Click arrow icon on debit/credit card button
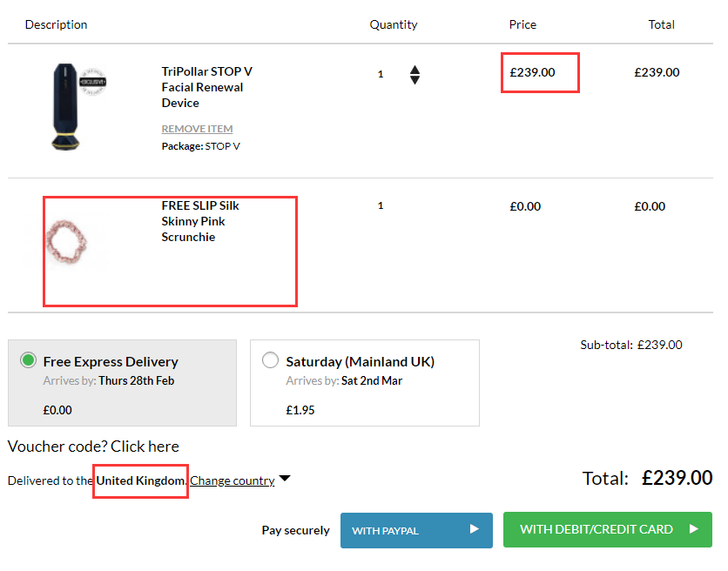Image resolution: width=728 pixels, height=571 pixels. point(694,528)
